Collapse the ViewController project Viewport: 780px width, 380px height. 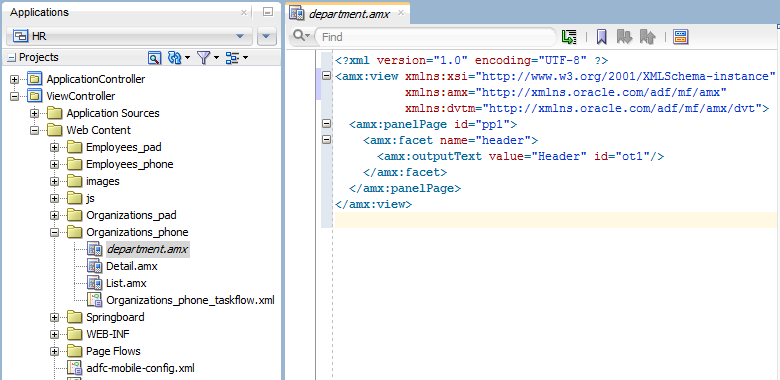tap(14, 96)
